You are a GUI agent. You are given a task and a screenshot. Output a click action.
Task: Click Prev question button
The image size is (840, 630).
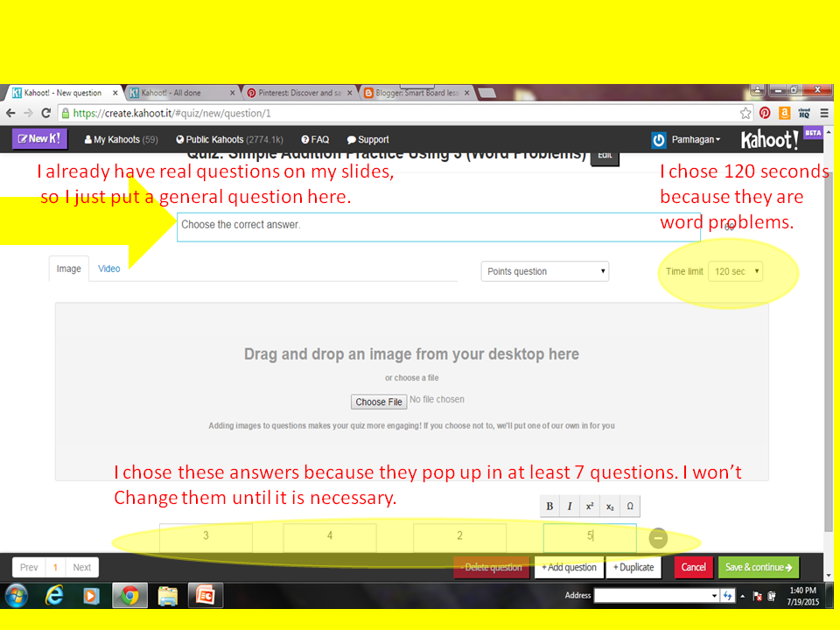(29, 567)
